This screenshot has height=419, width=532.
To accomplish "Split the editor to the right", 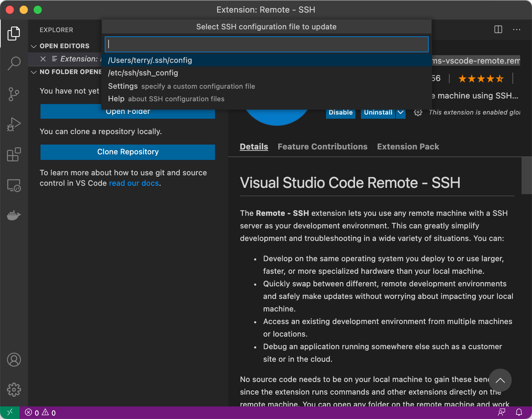I will click(x=498, y=29).
